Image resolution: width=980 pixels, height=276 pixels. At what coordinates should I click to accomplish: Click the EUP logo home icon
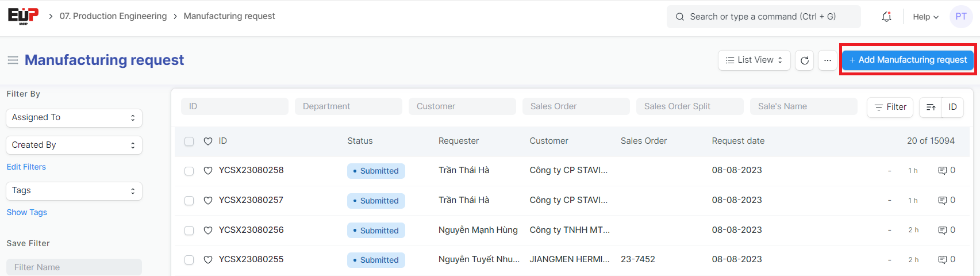pyautogui.click(x=23, y=16)
